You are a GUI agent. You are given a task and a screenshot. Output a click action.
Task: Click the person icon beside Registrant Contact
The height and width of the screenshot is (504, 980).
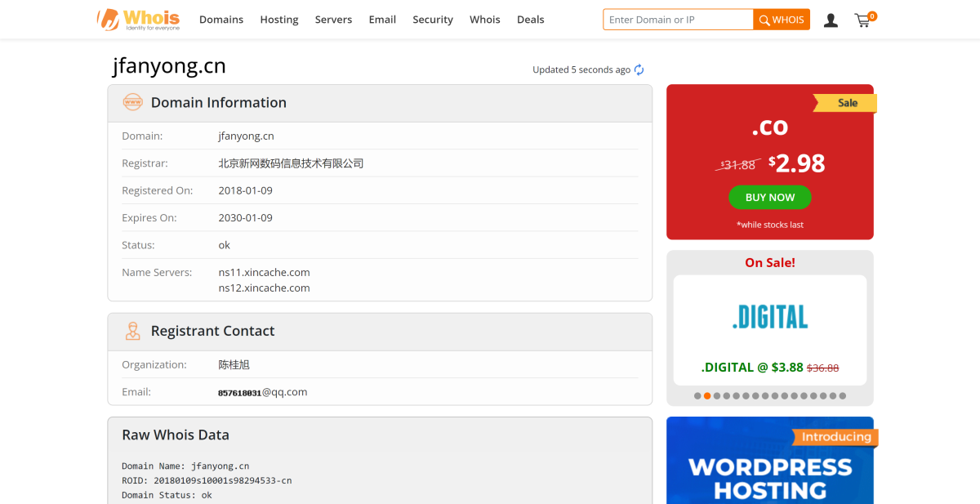point(133,331)
